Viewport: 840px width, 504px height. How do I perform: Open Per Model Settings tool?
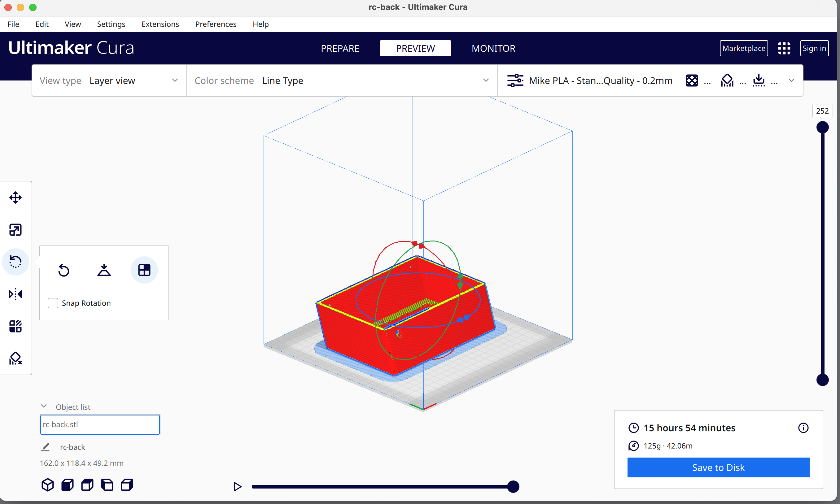[x=15, y=326]
